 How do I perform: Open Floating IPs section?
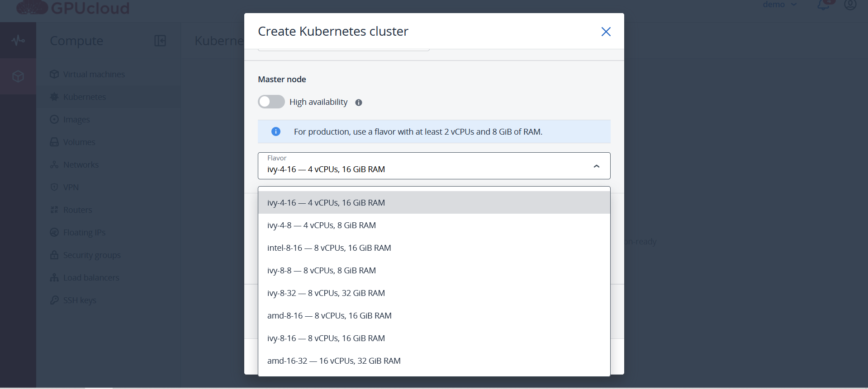[x=84, y=232]
